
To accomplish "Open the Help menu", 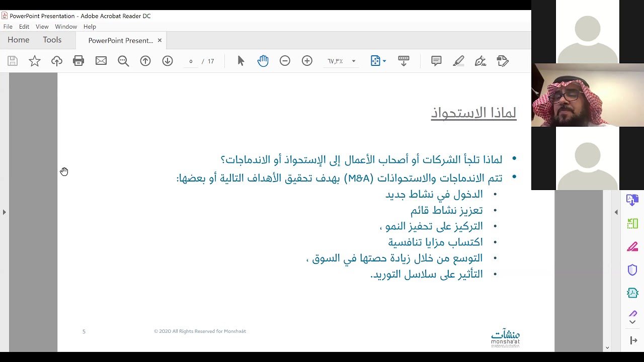I will [x=90, y=27].
